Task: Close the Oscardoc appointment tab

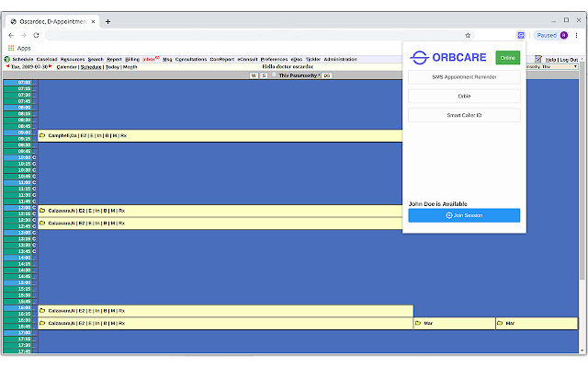Action: [x=93, y=22]
